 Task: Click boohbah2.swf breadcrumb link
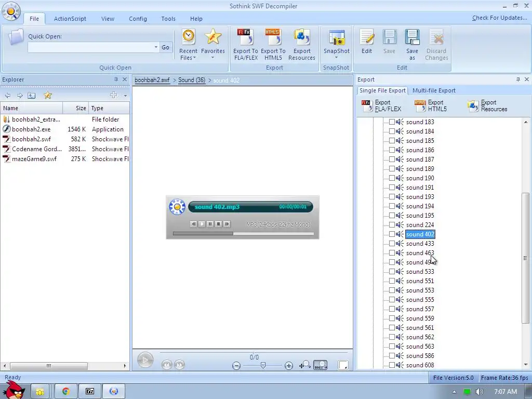click(x=152, y=80)
